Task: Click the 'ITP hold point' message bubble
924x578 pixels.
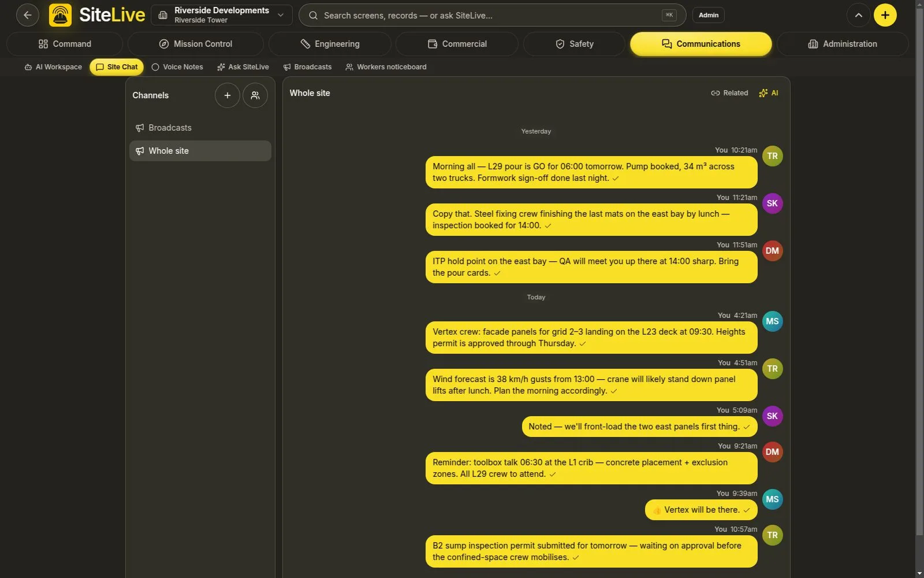Action: click(x=591, y=267)
